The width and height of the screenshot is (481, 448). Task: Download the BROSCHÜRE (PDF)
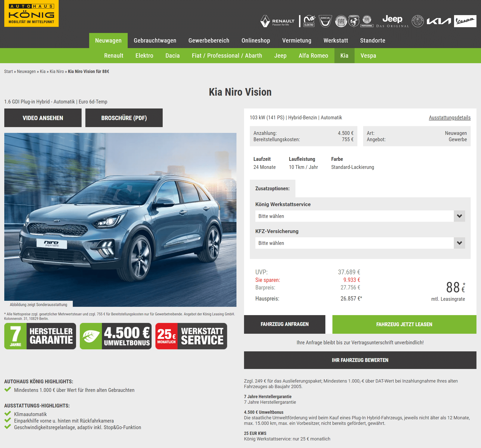click(x=124, y=118)
